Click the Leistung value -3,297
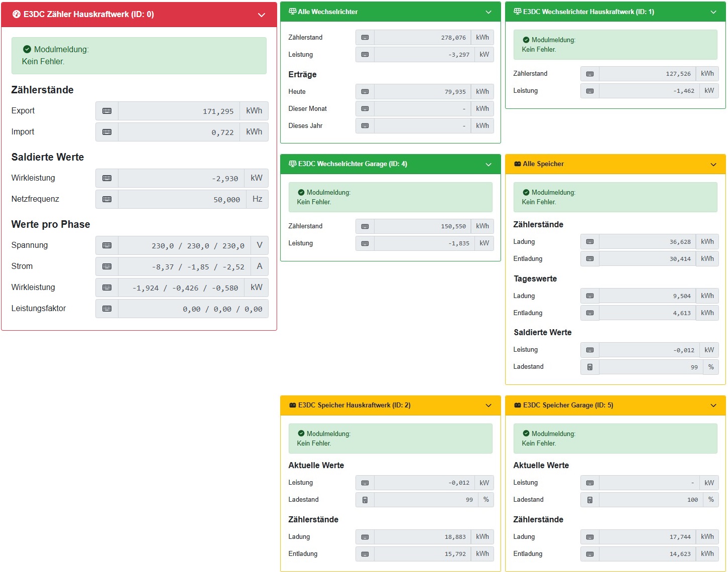The height and width of the screenshot is (572, 728). 425,55
